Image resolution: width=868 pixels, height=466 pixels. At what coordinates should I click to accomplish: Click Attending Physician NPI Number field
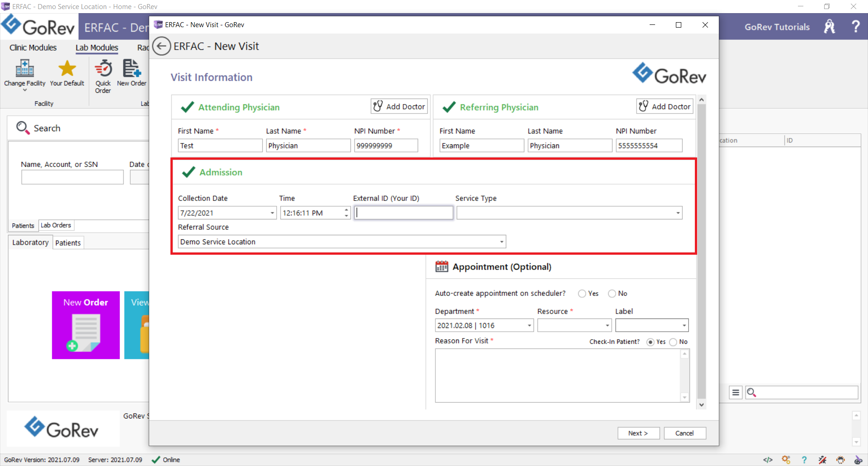click(386, 146)
